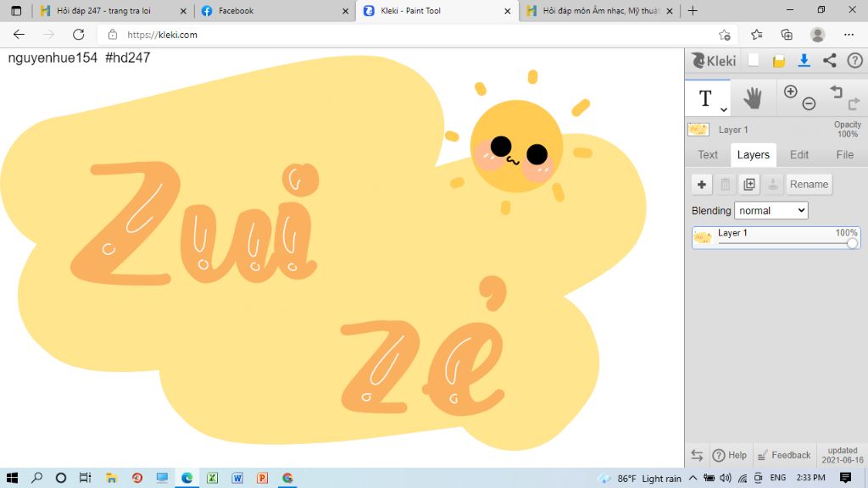Open the Windows Start menu
This screenshot has width=868, height=488.
(x=12, y=478)
